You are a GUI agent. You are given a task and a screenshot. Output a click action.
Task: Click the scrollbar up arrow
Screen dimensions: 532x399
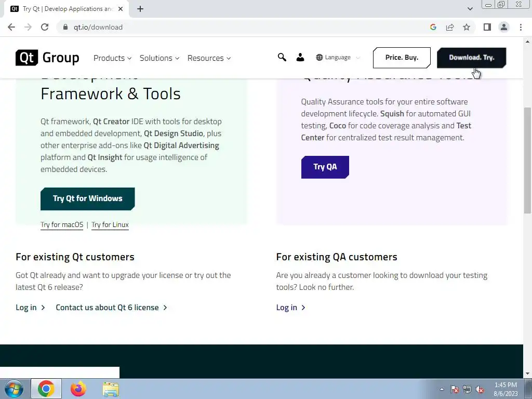tap(528, 42)
